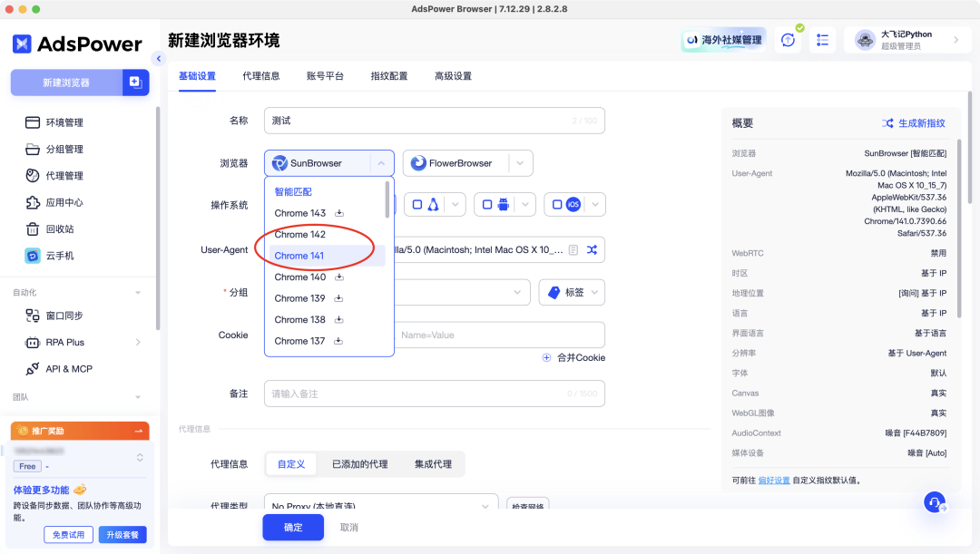
Task: Click the user avatar icon
Action: point(865,40)
